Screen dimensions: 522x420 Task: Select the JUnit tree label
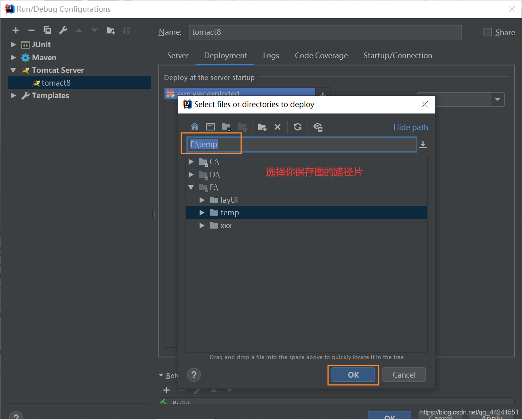(x=41, y=44)
